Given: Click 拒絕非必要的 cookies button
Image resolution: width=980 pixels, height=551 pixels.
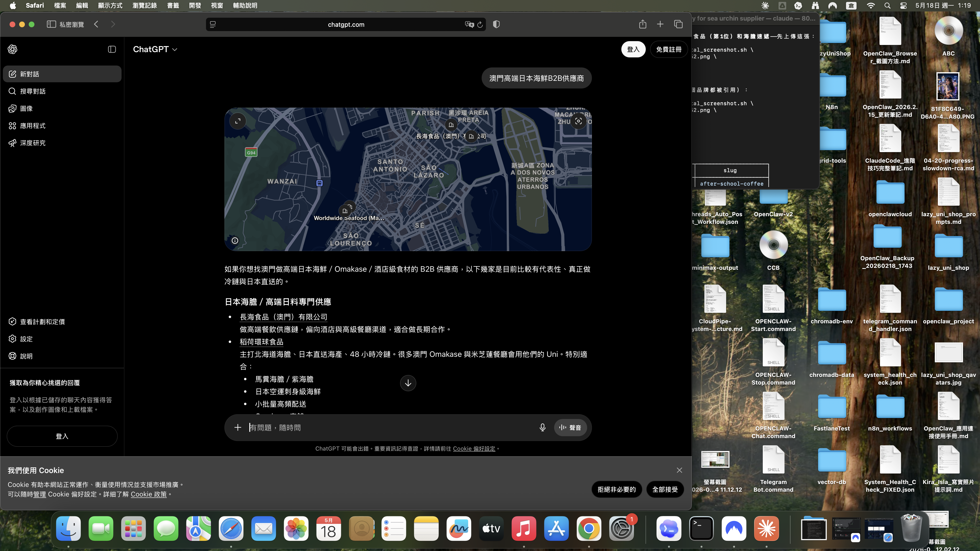Looking at the screenshot, I should pyautogui.click(x=617, y=489).
